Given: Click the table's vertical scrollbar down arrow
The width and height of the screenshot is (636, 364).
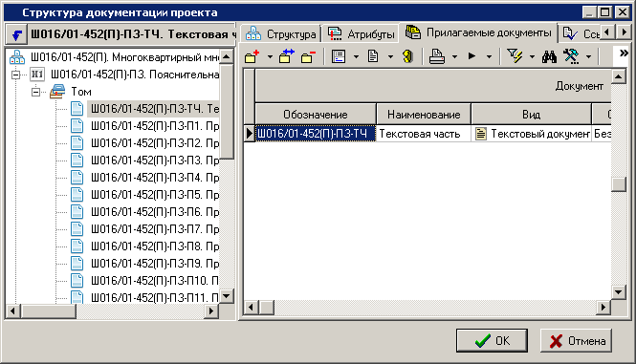Looking at the screenshot, I should [618, 291].
